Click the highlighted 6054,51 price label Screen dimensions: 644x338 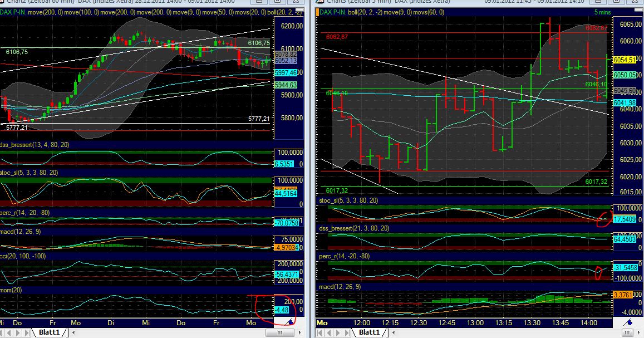tap(623, 58)
